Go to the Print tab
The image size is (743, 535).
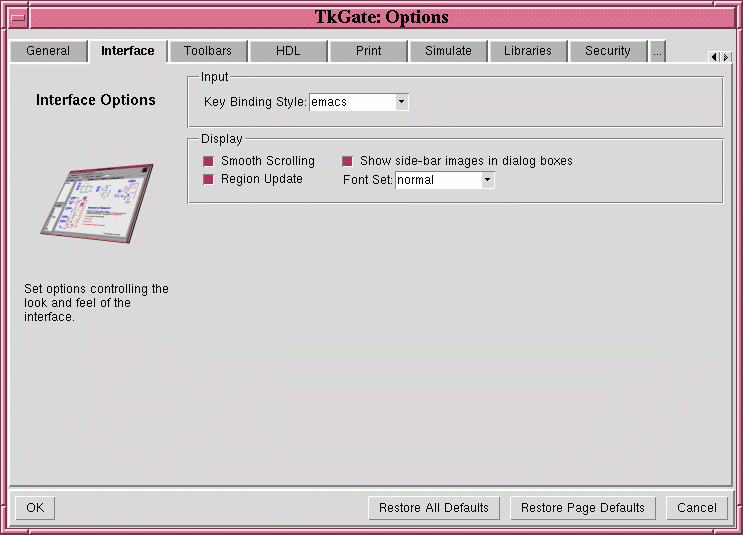pyautogui.click(x=368, y=51)
